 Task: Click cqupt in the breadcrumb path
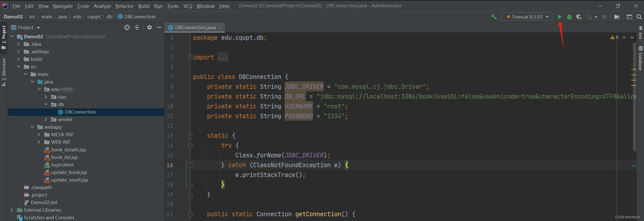pyautogui.click(x=94, y=17)
